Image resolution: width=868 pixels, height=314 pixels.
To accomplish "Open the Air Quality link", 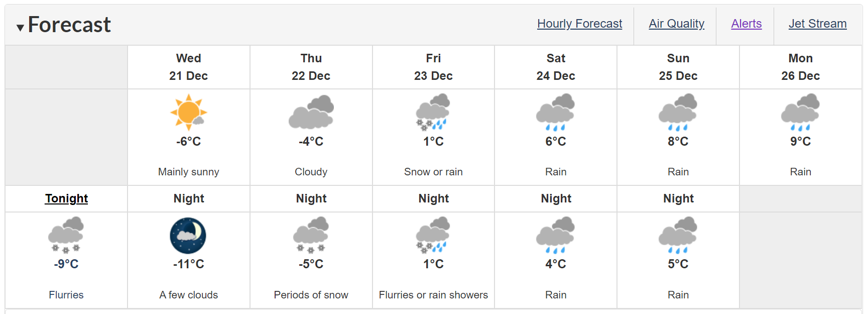I will (x=676, y=24).
